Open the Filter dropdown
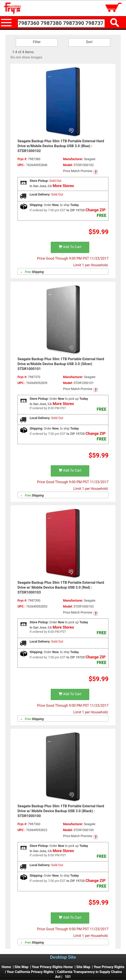Screen dimensions: 126x980 pos(37,42)
